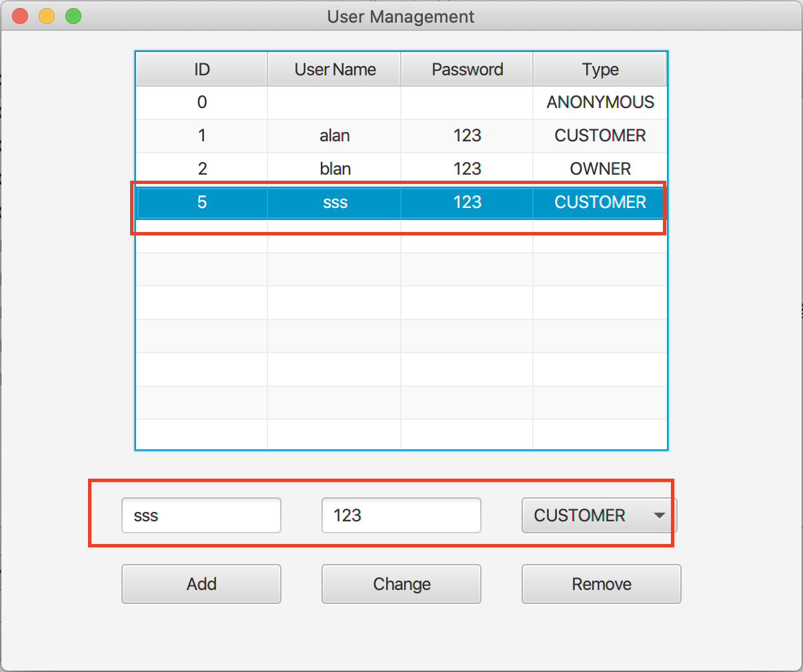Sort table by Type column header
Screen dimensions: 803x672
point(600,69)
